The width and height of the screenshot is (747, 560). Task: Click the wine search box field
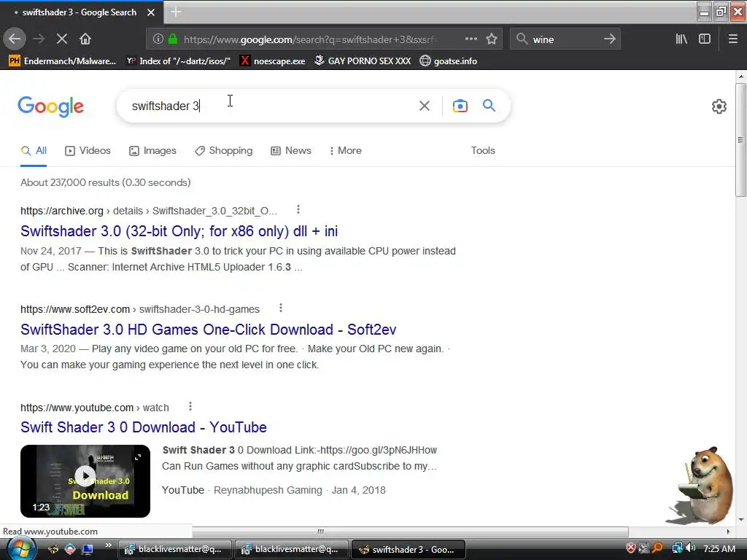[x=565, y=39]
